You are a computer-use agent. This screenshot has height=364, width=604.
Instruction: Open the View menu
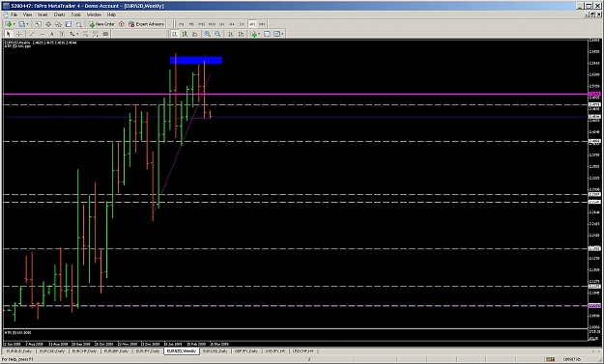27,14
